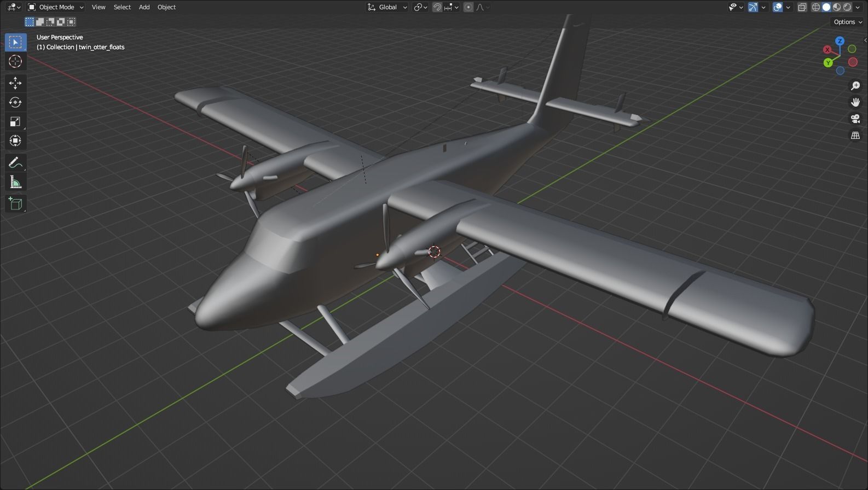
Task: Set selection mode to Intersect
Action: coord(71,22)
